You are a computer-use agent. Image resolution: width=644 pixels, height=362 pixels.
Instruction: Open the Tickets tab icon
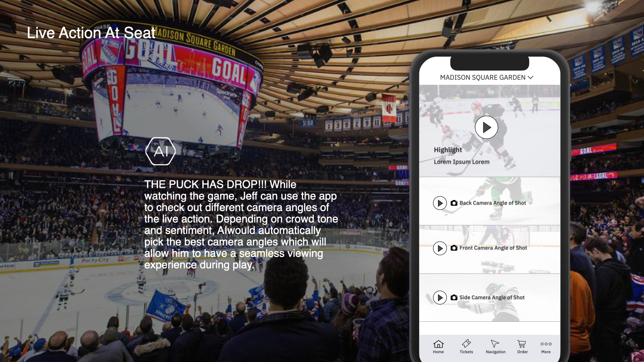(466, 344)
